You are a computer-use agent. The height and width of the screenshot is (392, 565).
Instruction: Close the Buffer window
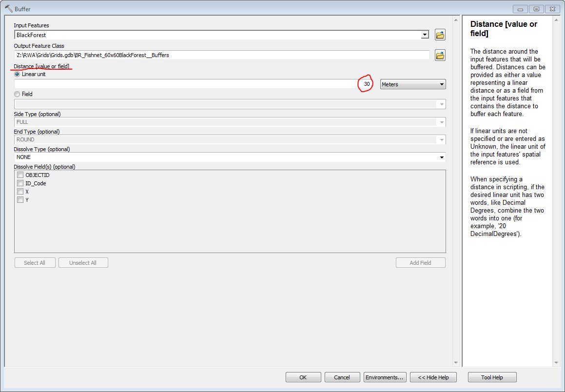click(x=553, y=9)
